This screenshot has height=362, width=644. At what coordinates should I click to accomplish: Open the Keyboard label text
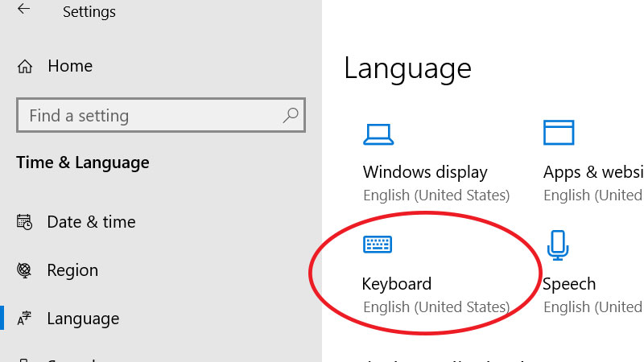pyautogui.click(x=397, y=284)
